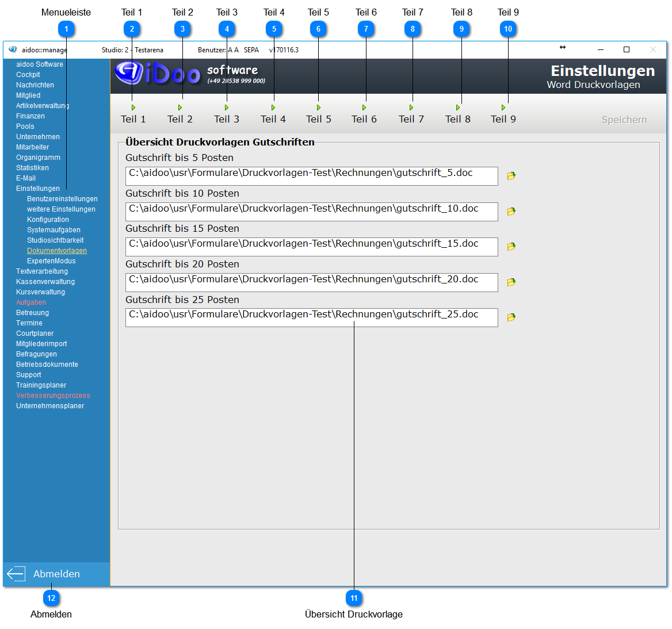The height and width of the screenshot is (629, 672).
Task: Go to the Teil 7 tab
Action: [411, 115]
